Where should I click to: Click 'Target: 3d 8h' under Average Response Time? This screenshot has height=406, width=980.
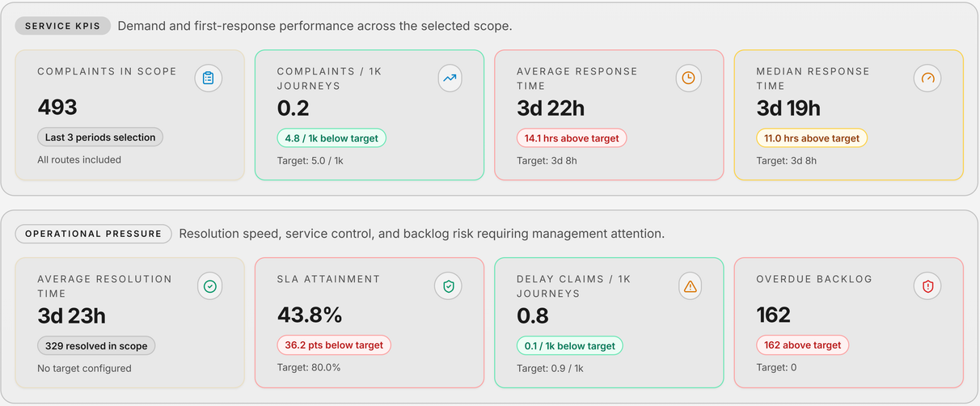[x=547, y=161]
